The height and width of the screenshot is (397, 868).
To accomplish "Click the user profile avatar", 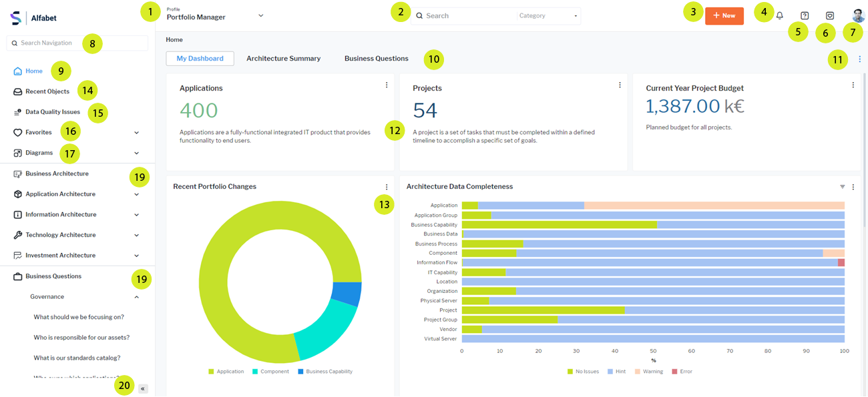I will pyautogui.click(x=858, y=15).
